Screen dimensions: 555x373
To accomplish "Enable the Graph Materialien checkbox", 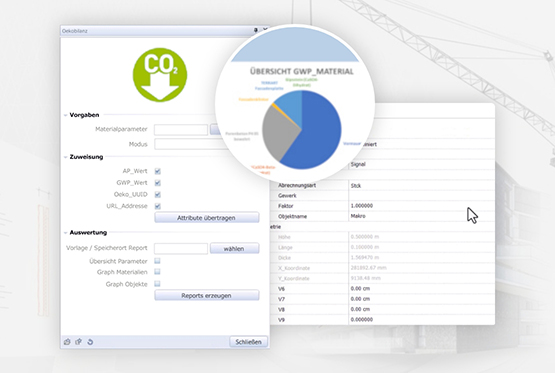I will click(158, 272).
